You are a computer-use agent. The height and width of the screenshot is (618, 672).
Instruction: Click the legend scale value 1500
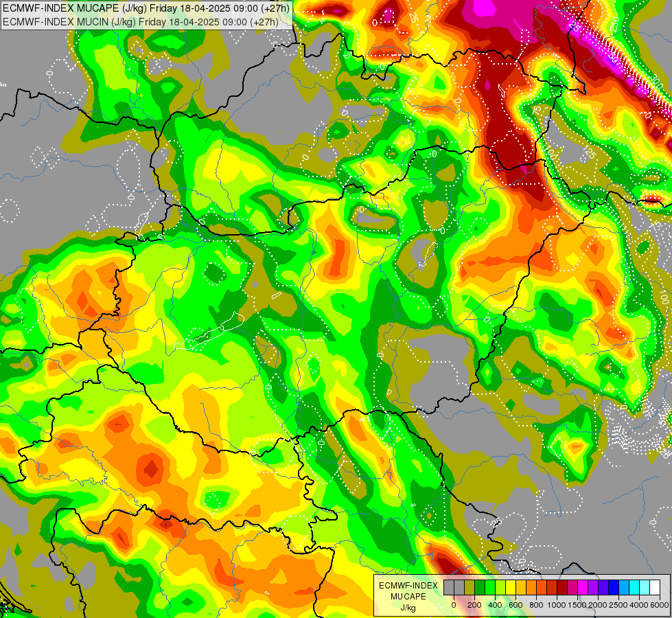(577, 605)
